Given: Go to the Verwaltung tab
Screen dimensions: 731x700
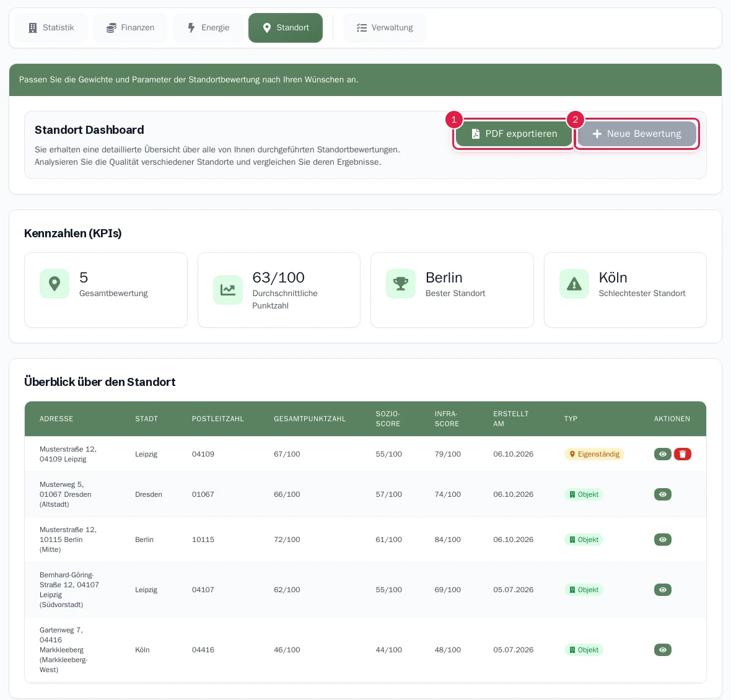Looking at the screenshot, I should [x=385, y=27].
